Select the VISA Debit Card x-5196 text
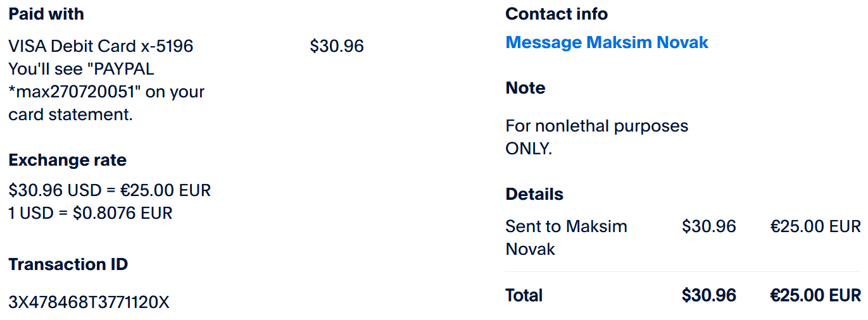This screenshot has width=868, height=320. [x=101, y=46]
